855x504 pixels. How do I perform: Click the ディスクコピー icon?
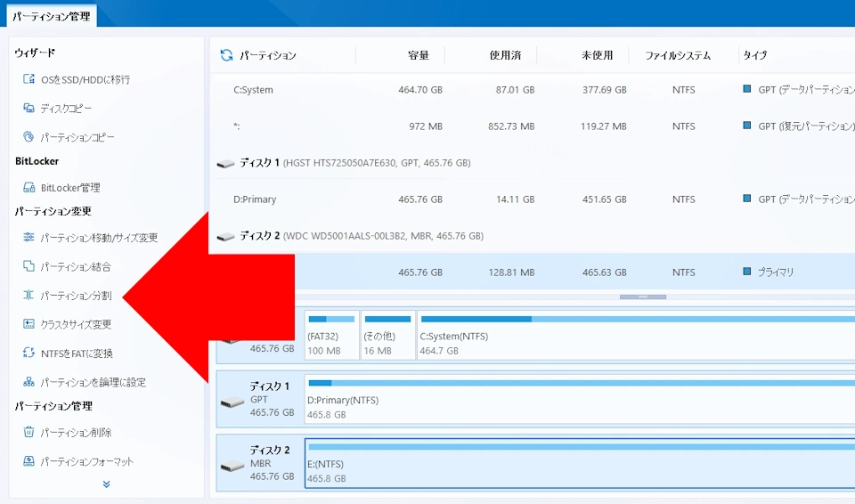(28, 108)
